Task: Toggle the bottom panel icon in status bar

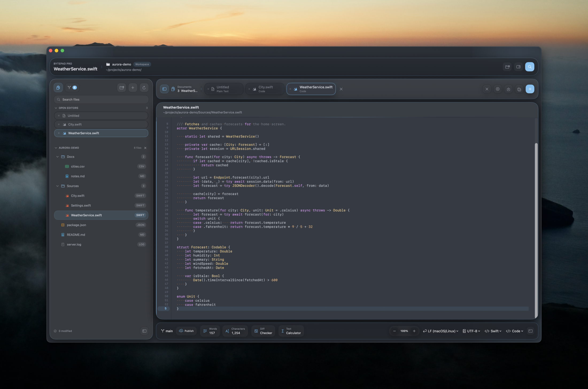Action: point(530,331)
